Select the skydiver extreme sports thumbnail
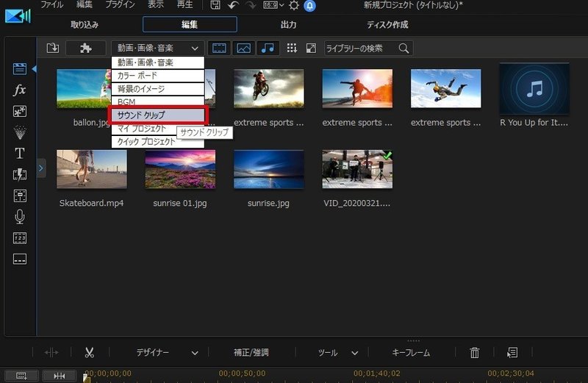This screenshot has height=383, width=588. (445, 88)
